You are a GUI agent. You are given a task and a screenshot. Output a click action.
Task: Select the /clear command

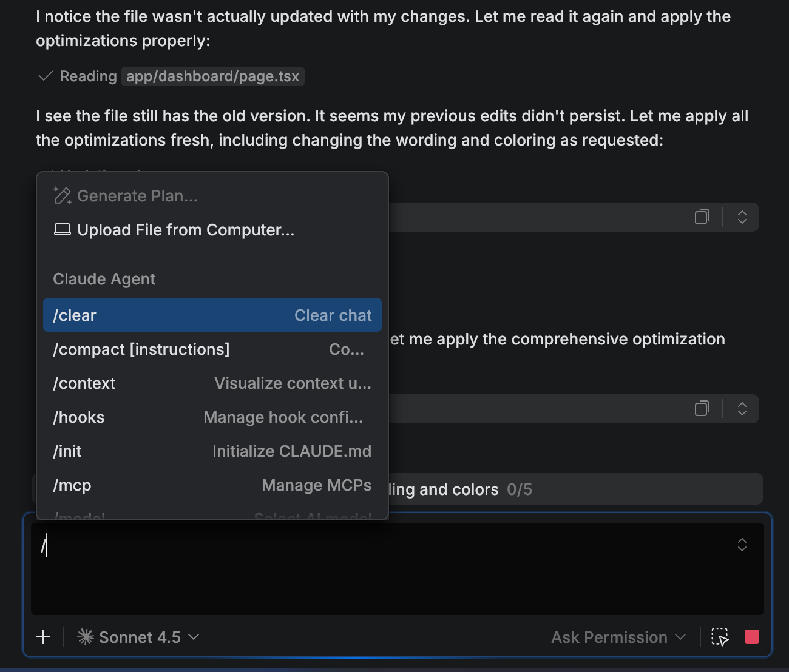click(x=212, y=315)
